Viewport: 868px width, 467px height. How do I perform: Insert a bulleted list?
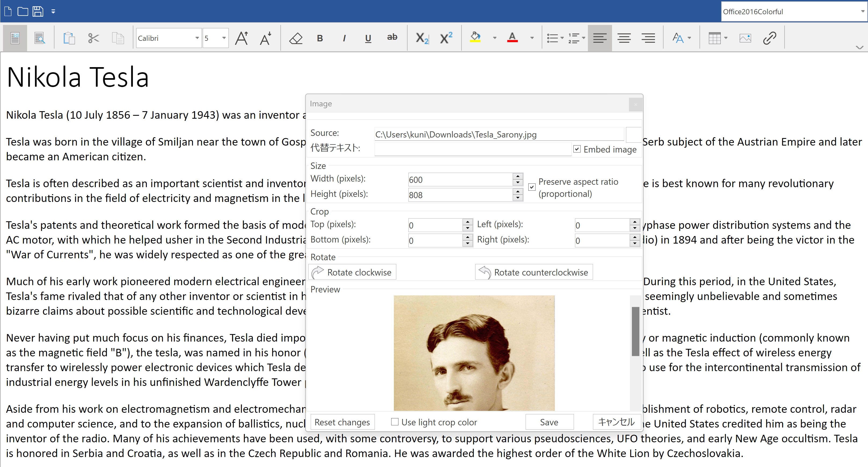tap(553, 38)
